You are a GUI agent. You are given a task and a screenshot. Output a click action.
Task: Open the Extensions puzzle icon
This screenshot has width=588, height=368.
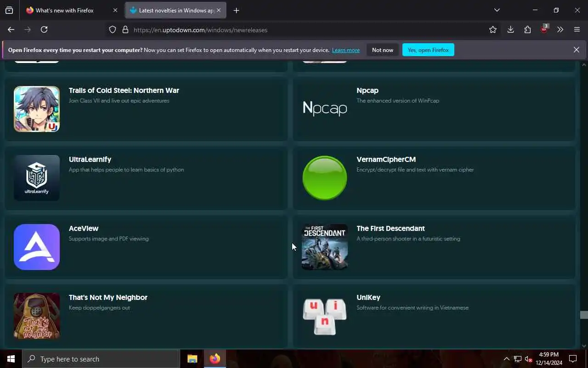[527, 29]
